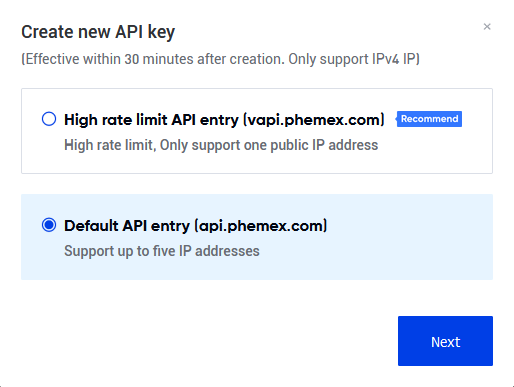Click 'Default API entry (api.phemex.com)' label
Viewport: 514px width, 387px height.
196,226
